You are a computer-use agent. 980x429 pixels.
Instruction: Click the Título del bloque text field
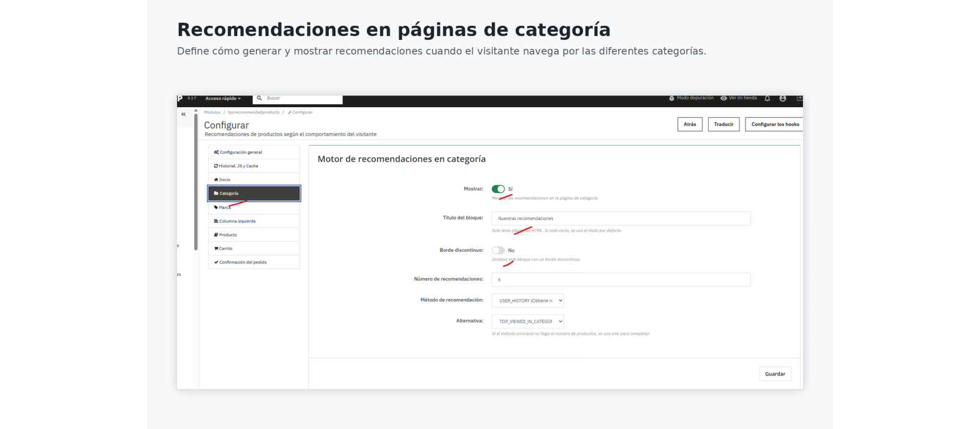[621, 218]
